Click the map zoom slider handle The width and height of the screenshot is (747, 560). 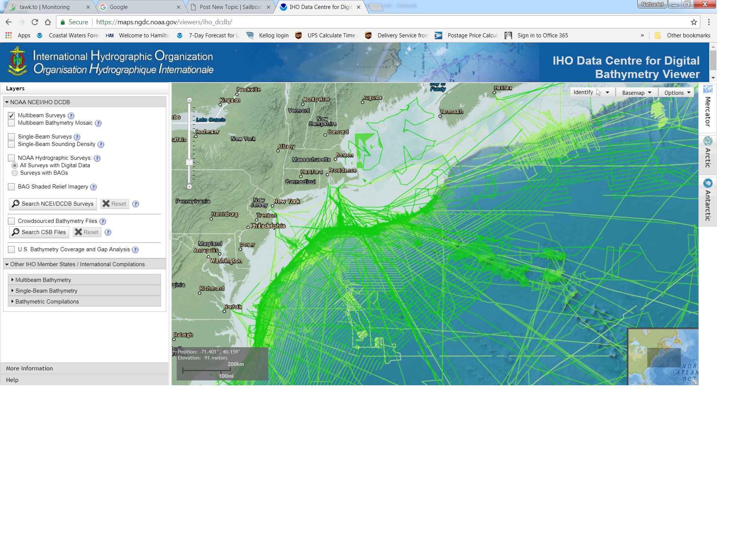pos(189,162)
